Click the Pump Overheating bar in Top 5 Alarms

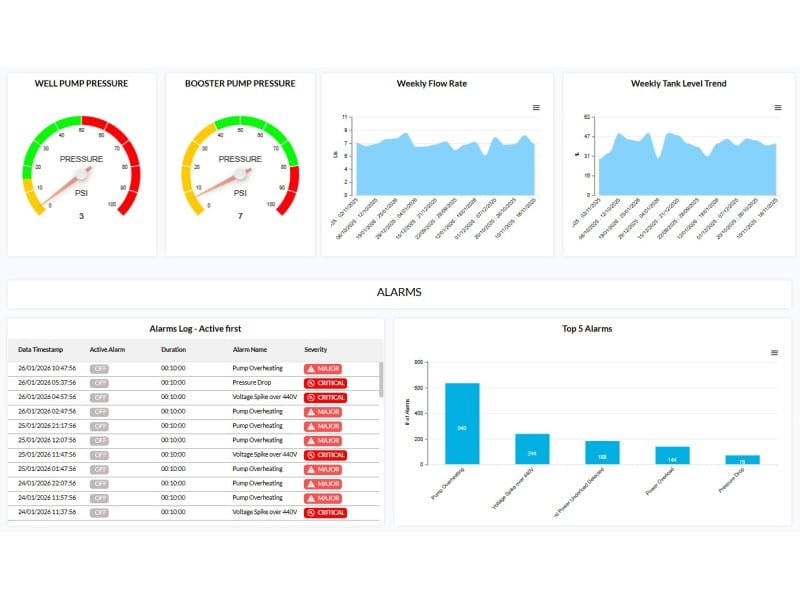462,424
